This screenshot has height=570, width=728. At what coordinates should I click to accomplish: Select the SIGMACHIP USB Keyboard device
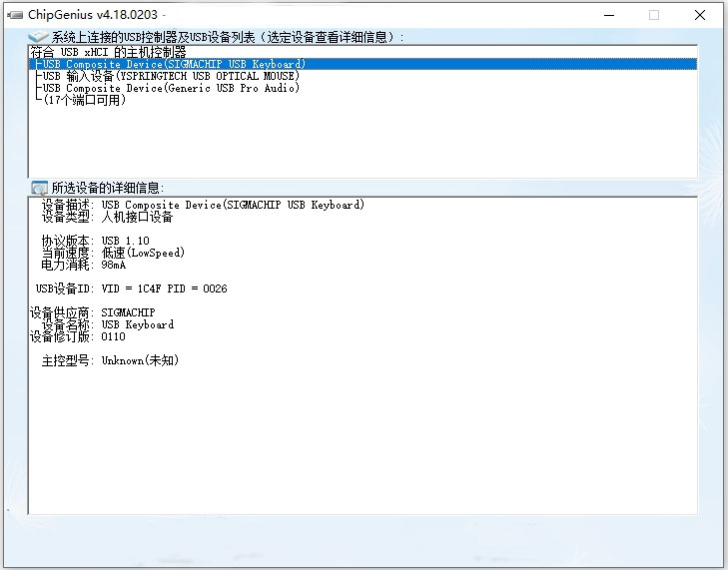173,64
